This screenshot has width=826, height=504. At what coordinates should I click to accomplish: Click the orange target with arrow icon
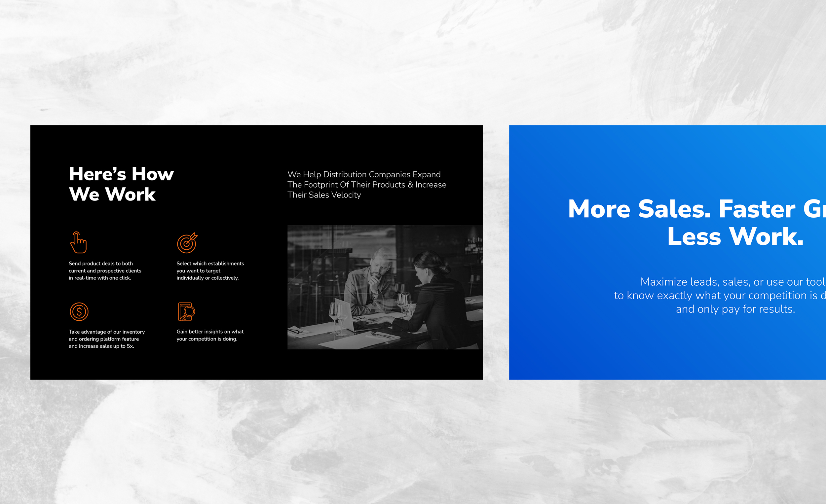coord(187,243)
